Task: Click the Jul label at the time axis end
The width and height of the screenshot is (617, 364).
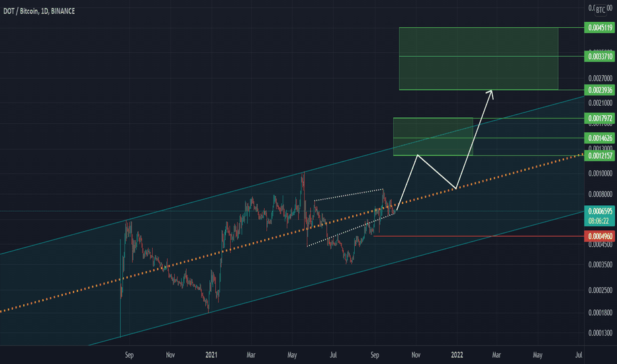Action: [579, 355]
